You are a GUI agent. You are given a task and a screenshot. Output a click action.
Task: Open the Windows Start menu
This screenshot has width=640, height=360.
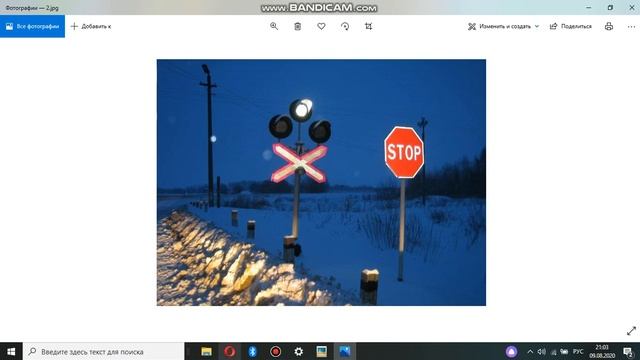pos(11,351)
